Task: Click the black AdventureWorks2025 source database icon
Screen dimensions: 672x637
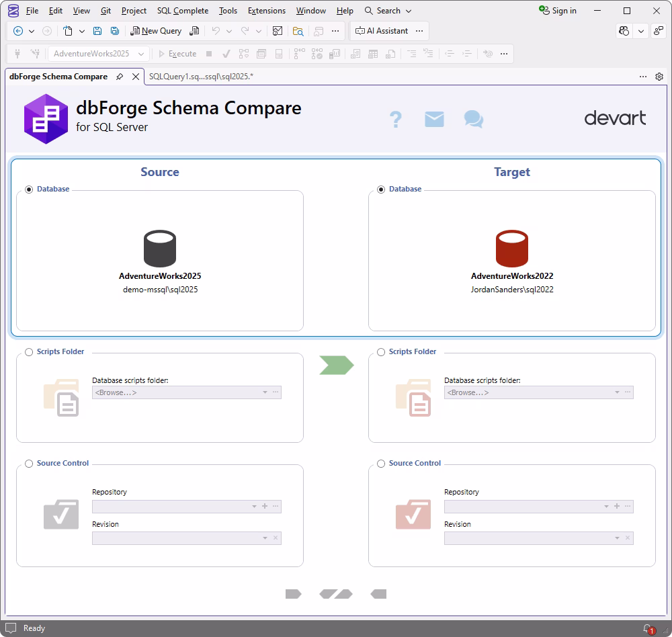Action: tap(160, 248)
